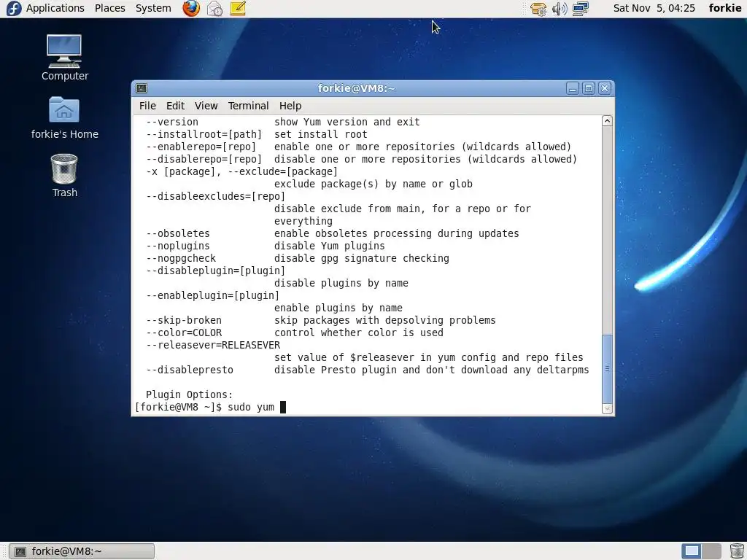The height and width of the screenshot is (560, 747).
Task: Click the '--obsoletes' option text
Action: [178, 234]
